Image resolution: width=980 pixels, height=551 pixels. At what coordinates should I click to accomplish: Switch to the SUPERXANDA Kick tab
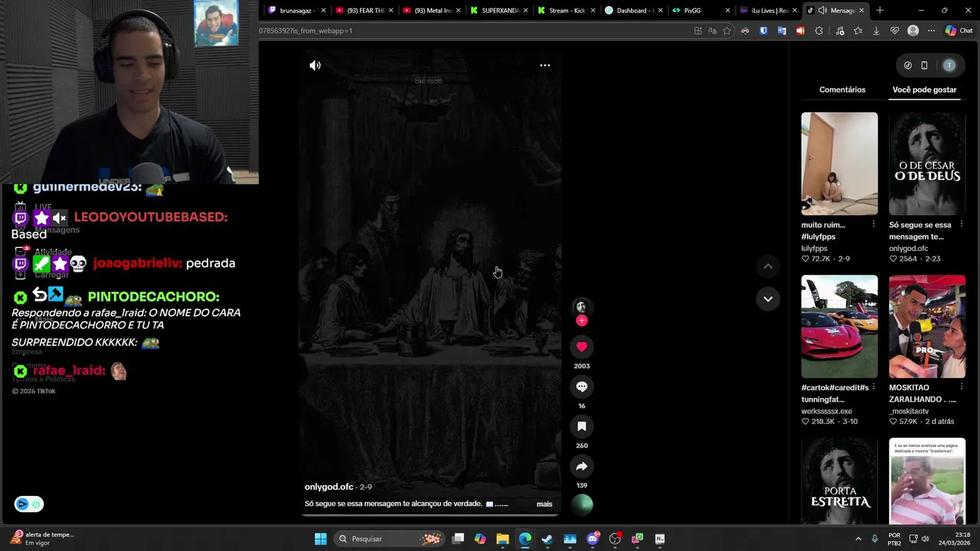(x=499, y=11)
